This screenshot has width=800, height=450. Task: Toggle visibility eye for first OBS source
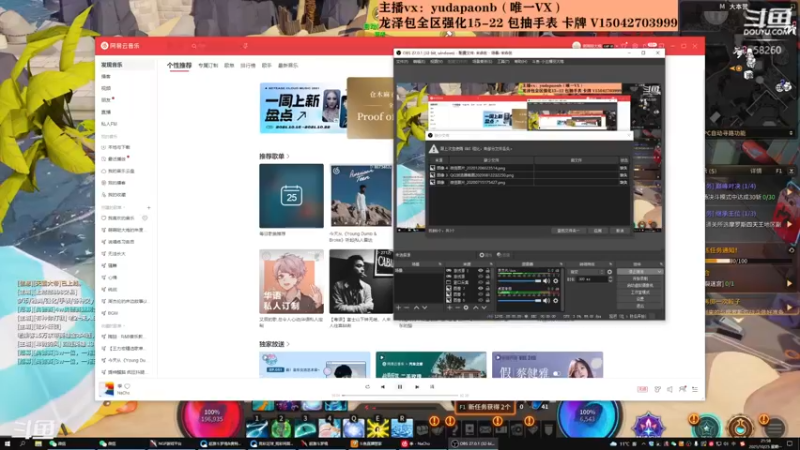(x=480, y=270)
